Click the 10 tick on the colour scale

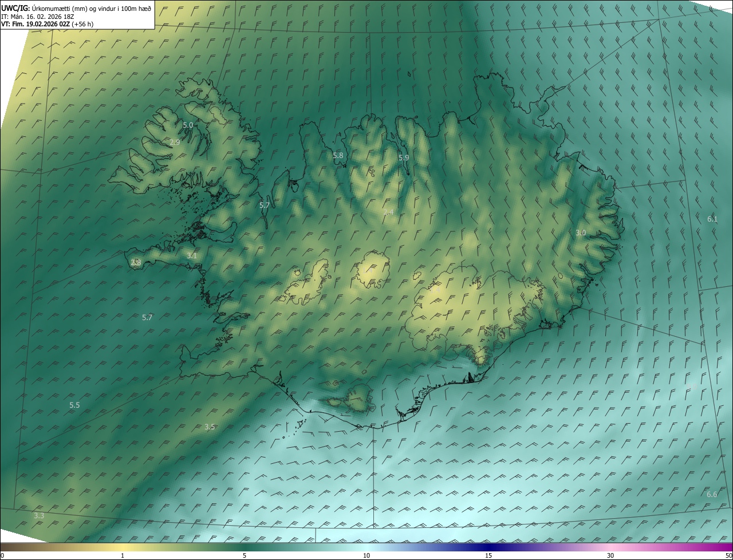coord(366,555)
